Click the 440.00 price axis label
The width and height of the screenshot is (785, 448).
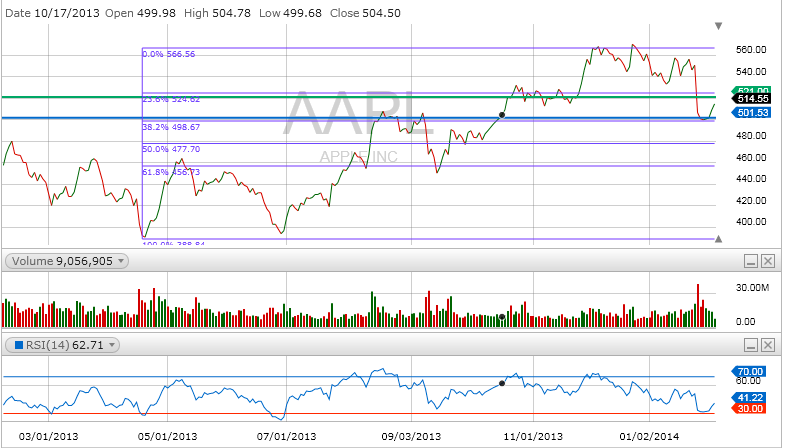click(x=751, y=179)
